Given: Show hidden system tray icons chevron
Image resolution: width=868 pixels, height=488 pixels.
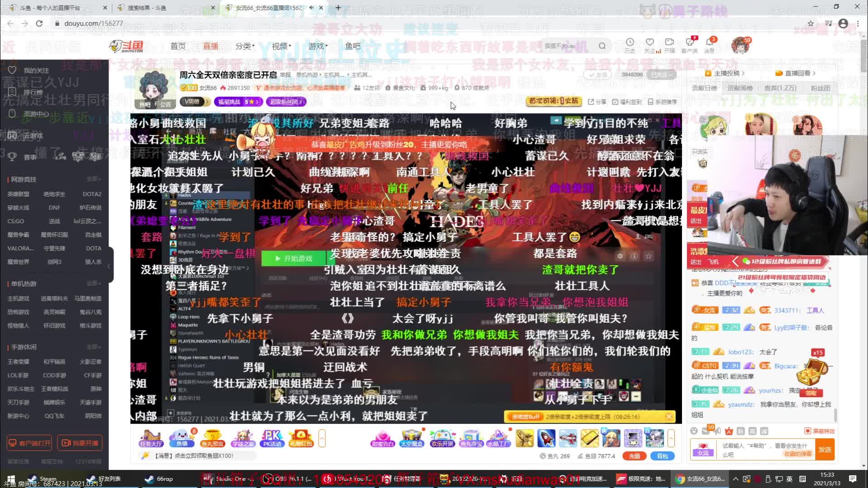Looking at the screenshot, I should [736, 479].
